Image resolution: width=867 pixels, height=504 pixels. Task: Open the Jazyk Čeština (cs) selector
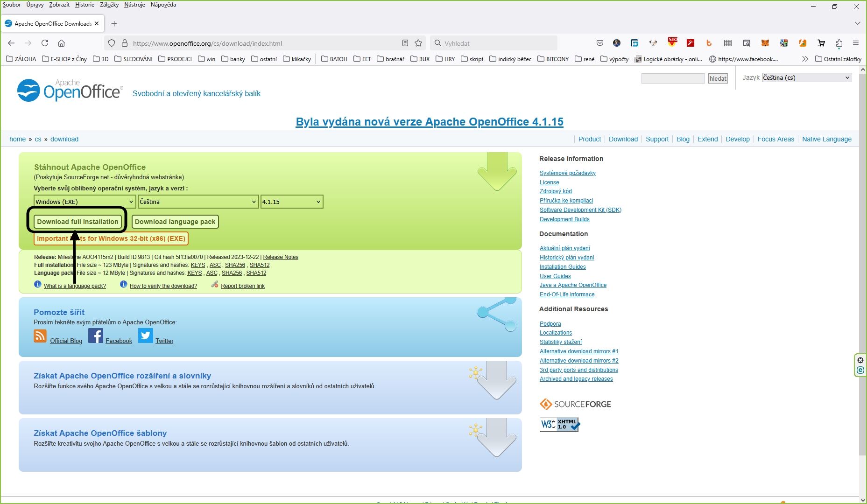[806, 77]
